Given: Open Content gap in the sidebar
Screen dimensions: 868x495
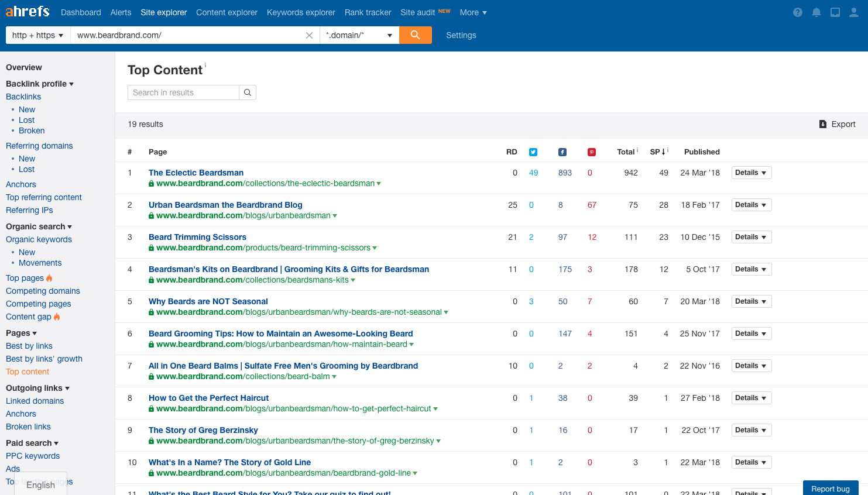Looking at the screenshot, I should pyautogui.click(x=29, y=317).
